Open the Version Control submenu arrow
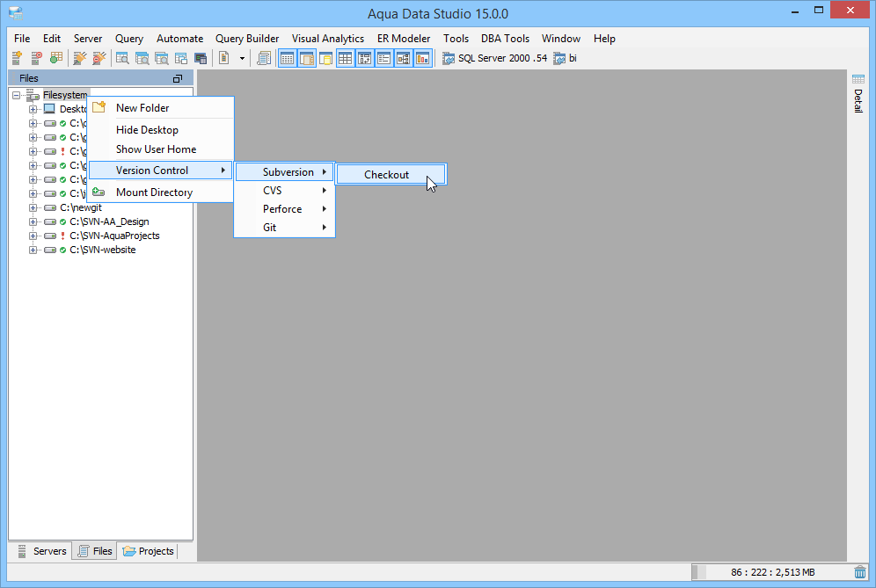 223,171
